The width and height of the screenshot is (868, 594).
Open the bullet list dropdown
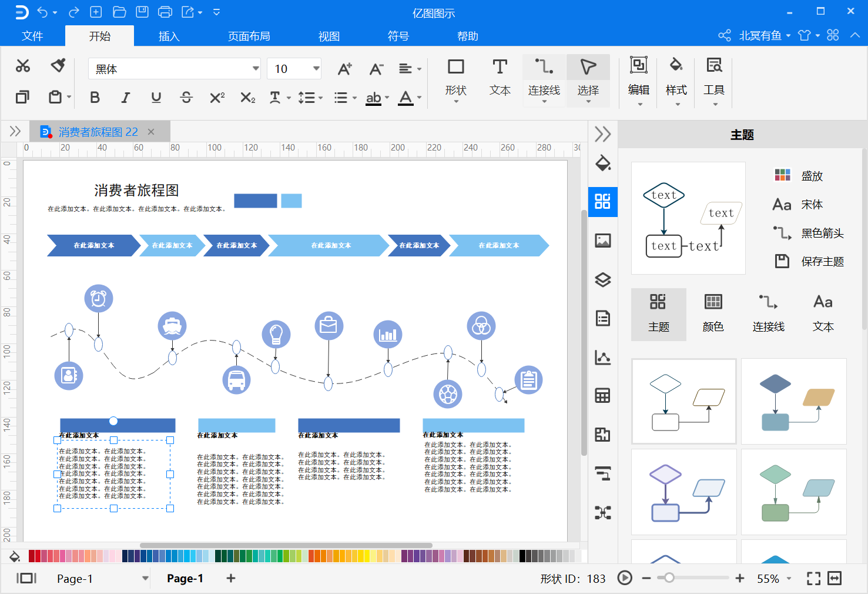[345, 98]
